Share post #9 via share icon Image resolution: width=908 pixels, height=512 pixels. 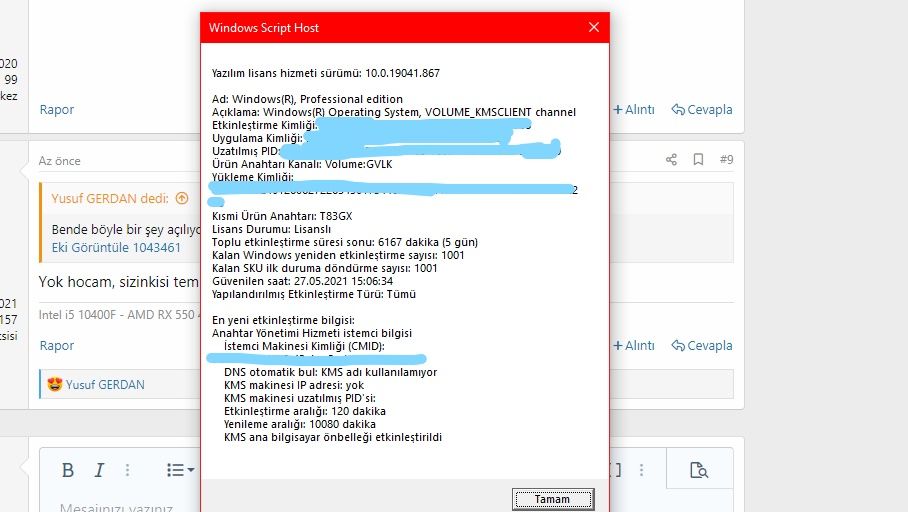(671, 159)
